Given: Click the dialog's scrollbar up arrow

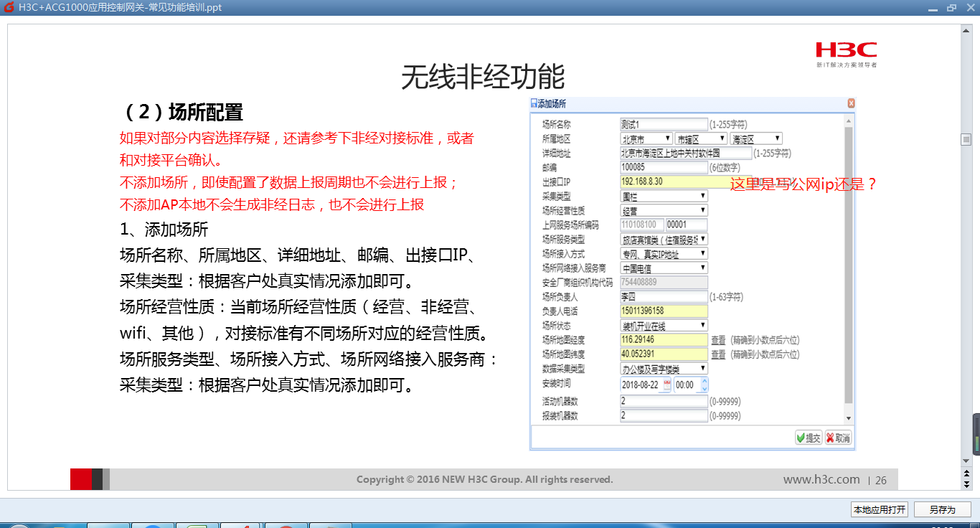Looking at the screenshot, I should 849,122.
